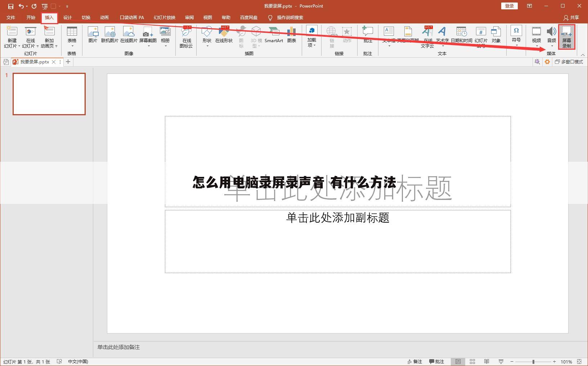Switch to the 设计 (Design) ribbon tab
Screen dimensions: 588x366
(x=67, y=17)
